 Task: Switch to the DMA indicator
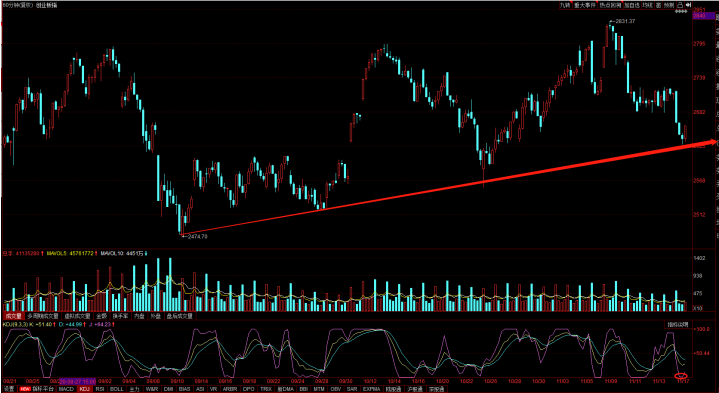(285, 389)
